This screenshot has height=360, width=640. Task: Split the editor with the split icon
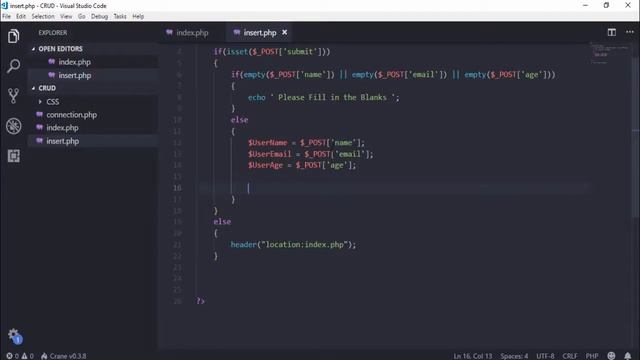coord(611,32)
